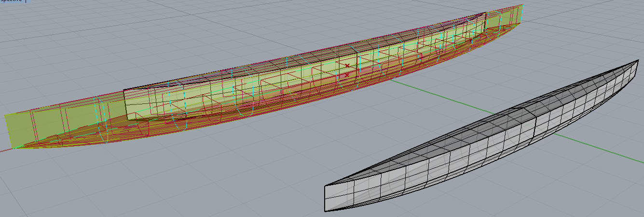Select the black inner deck edge corner

(124, 90)
